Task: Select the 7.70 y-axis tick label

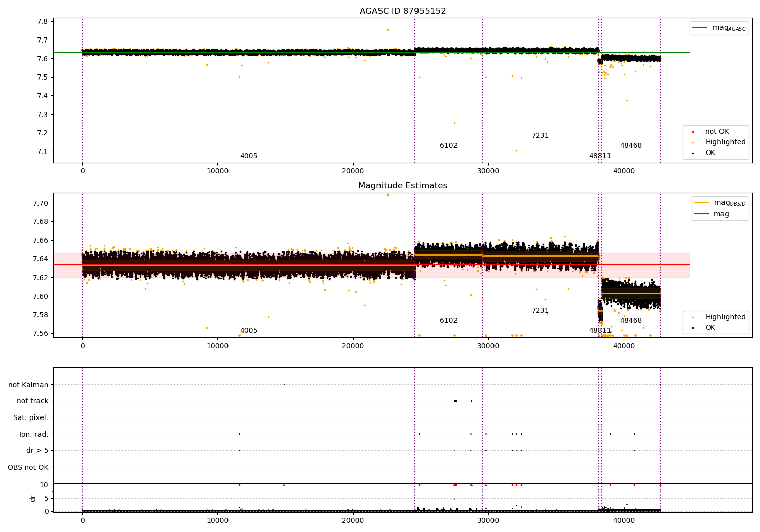Action: (x=41, y=203)
